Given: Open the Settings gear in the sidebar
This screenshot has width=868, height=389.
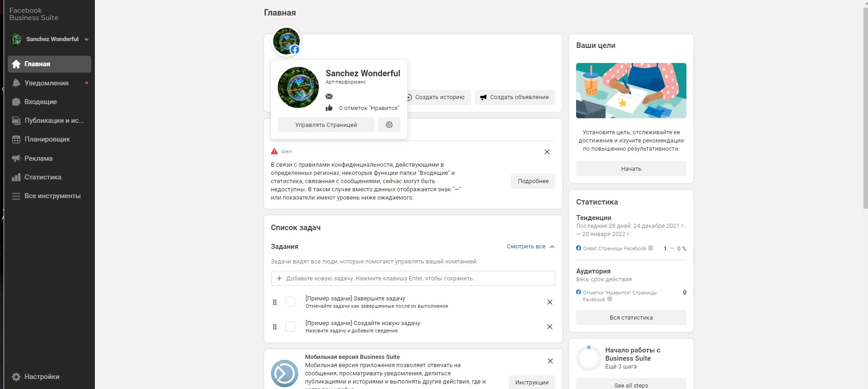Looking at the screenshot, I should pyautogui.click(x=16, y=377).
